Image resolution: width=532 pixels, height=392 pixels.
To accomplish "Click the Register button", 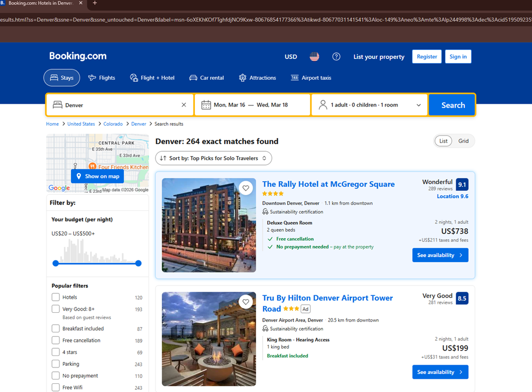I will pos(427,57).
